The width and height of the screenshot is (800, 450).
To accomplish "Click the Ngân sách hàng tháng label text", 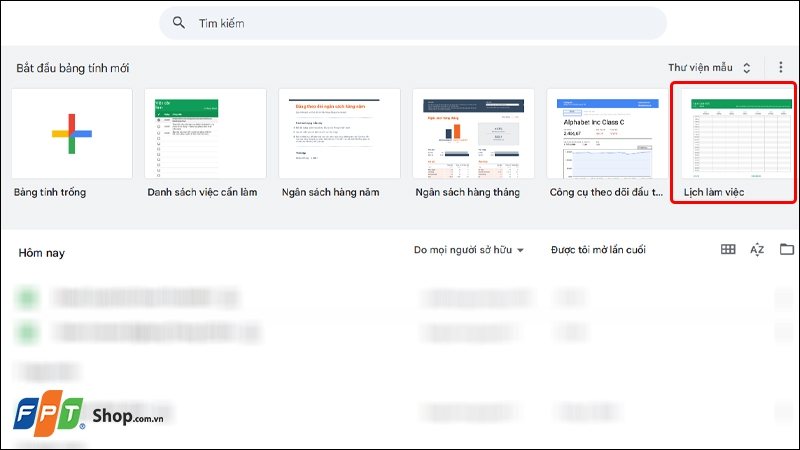I will [467, 192].
